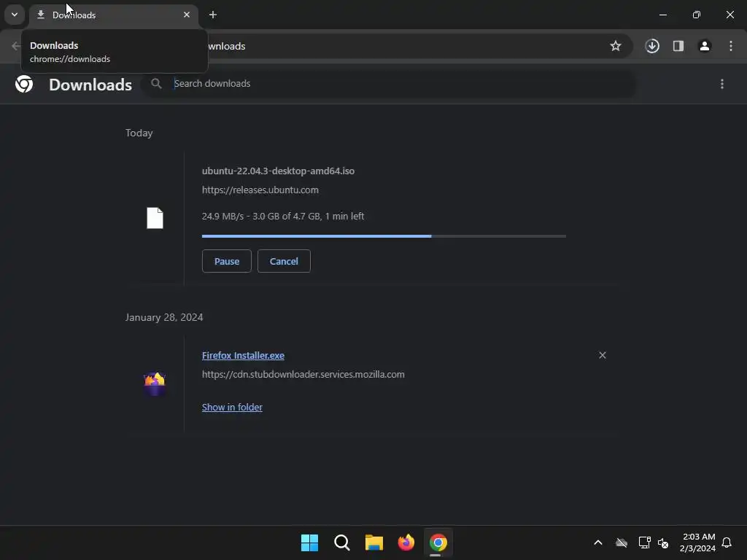Toggle the side panel icon
The height and width of the screenshot is (560, 747).
pos(678,46)
